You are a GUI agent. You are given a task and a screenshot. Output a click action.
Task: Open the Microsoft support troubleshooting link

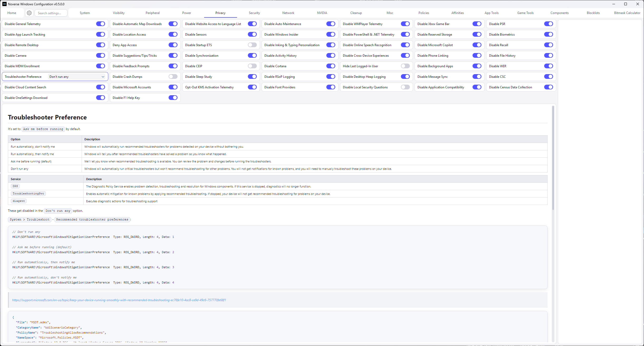click(119, 300)
